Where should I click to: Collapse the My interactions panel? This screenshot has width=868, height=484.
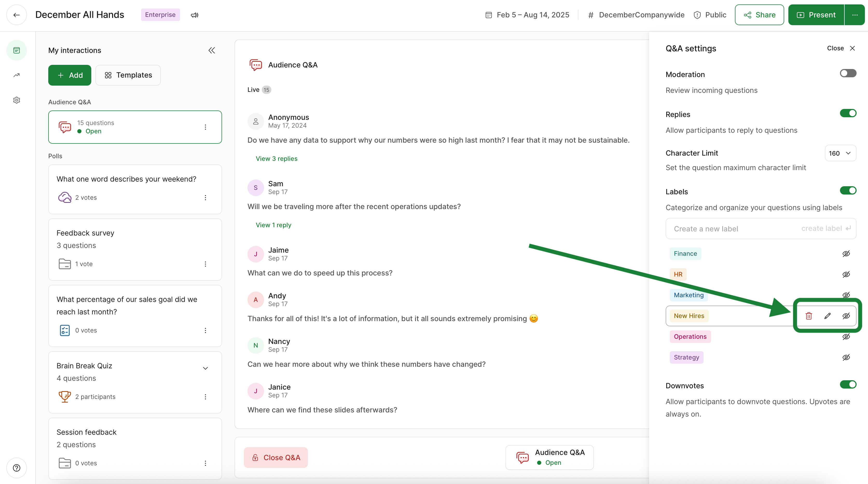(212, 50)
